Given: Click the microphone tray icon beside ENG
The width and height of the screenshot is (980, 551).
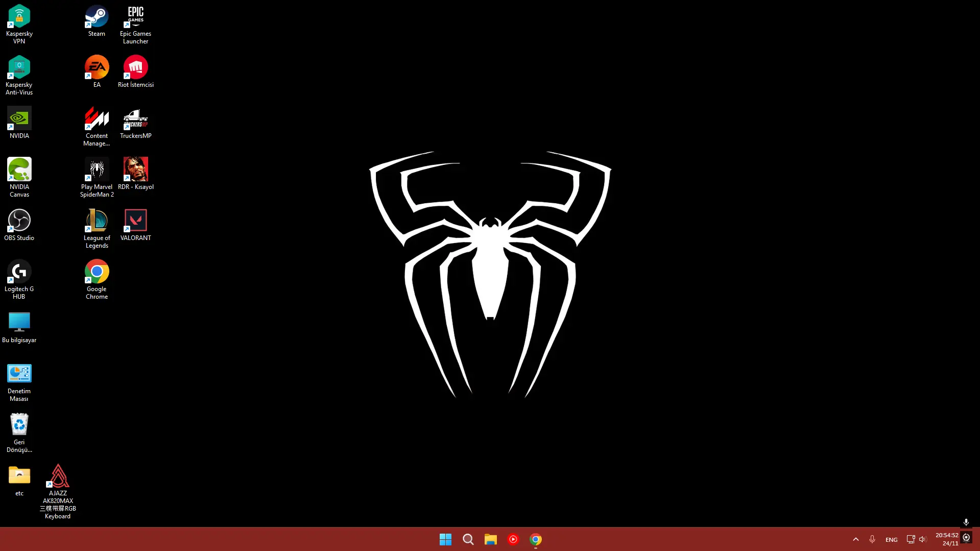Looking at the screenshot, I should [872, 539].
